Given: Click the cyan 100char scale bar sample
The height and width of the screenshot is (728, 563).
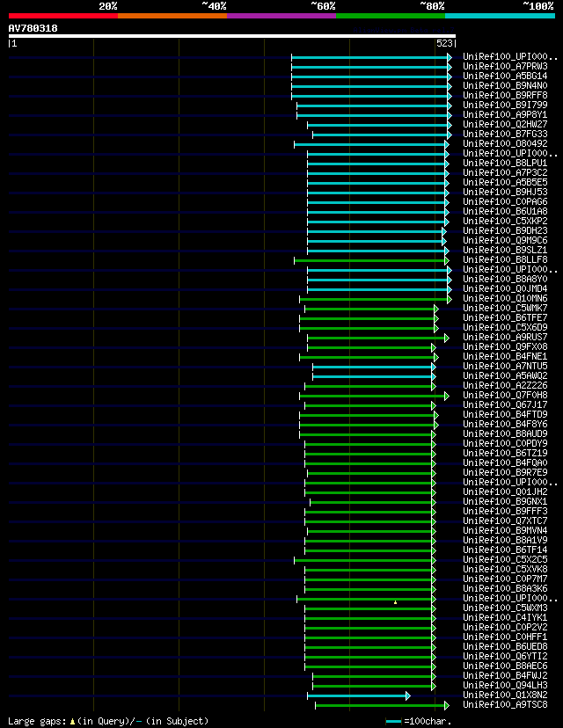Looking at the screenshot, I should (x=393, y=722).
